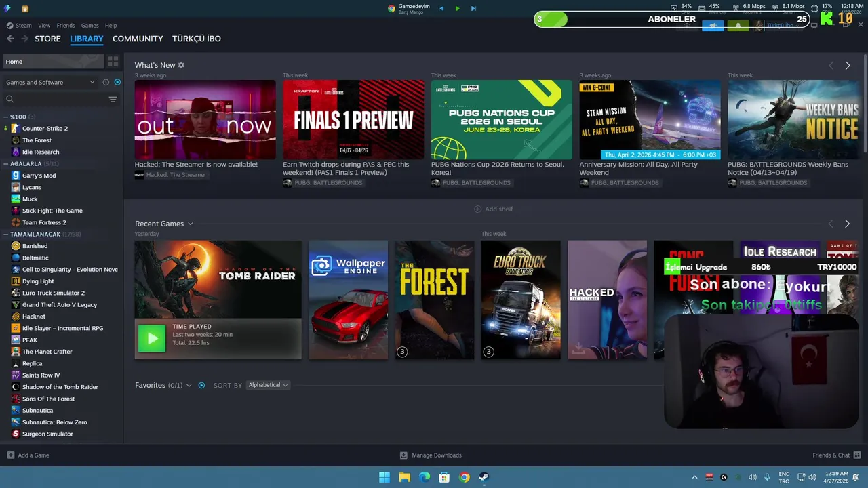Open Finals 1 Preview news card
868x488 pixels.
[353, 120]
